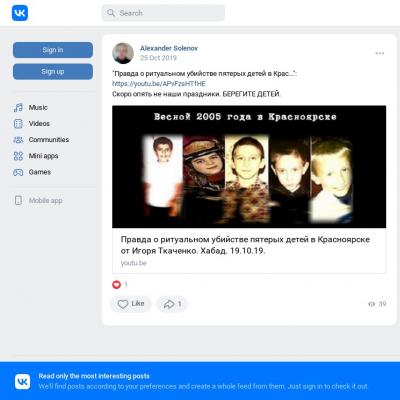Click Alexander Solenov avatar picture

(x=123, y=53)
